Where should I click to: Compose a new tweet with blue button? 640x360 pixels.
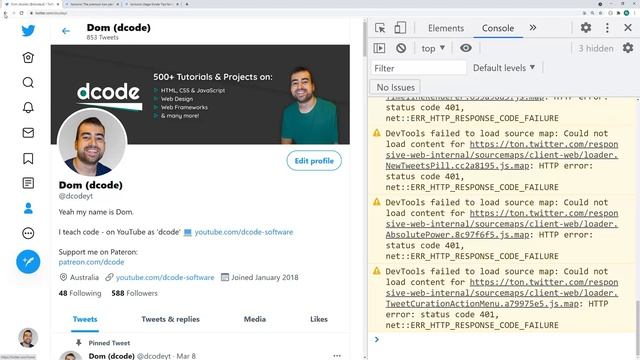tap(28, 262)
